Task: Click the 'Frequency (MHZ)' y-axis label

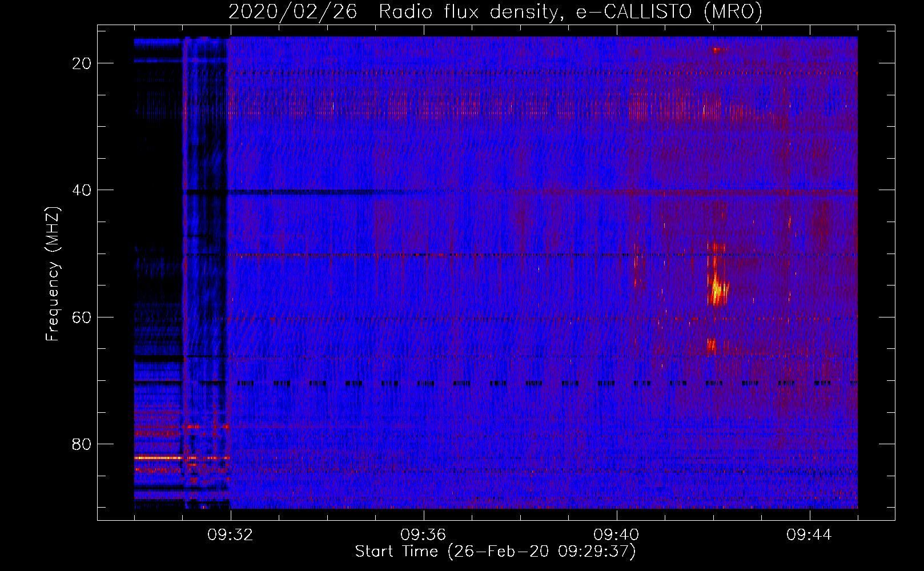Action: pos(53,274)
